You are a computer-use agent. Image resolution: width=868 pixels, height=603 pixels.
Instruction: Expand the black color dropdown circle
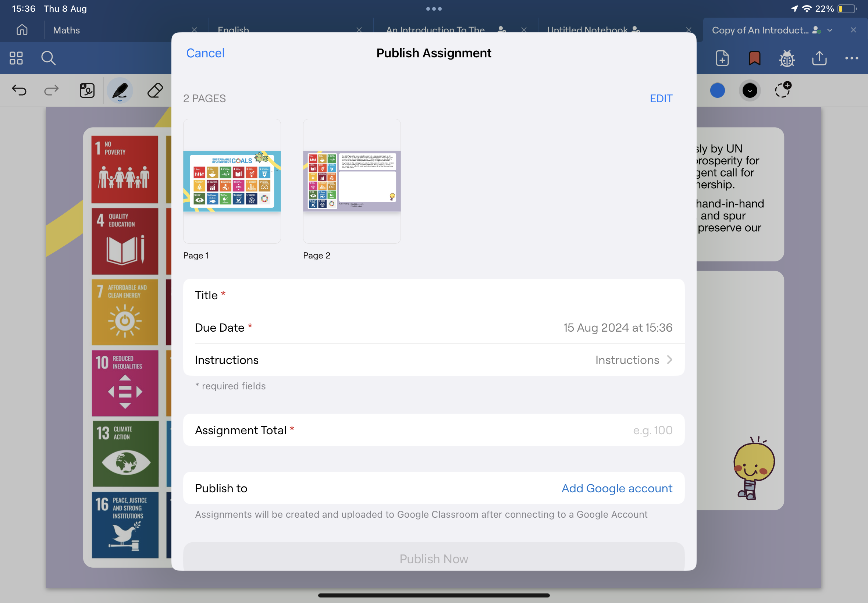click(750, 90)
